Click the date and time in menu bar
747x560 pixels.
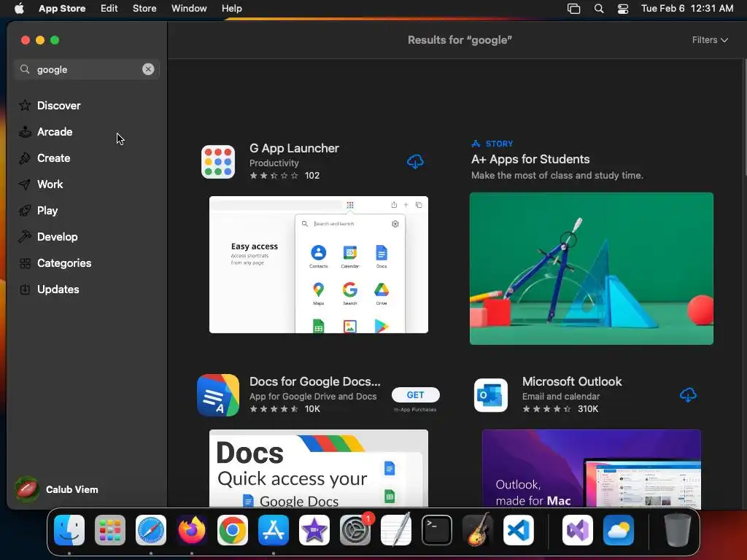click(687, 8)
